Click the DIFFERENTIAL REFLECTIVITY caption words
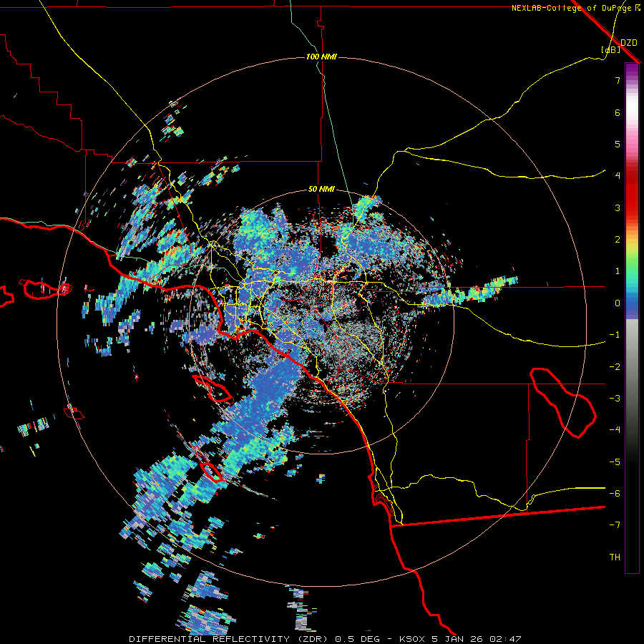 [210, 639]
